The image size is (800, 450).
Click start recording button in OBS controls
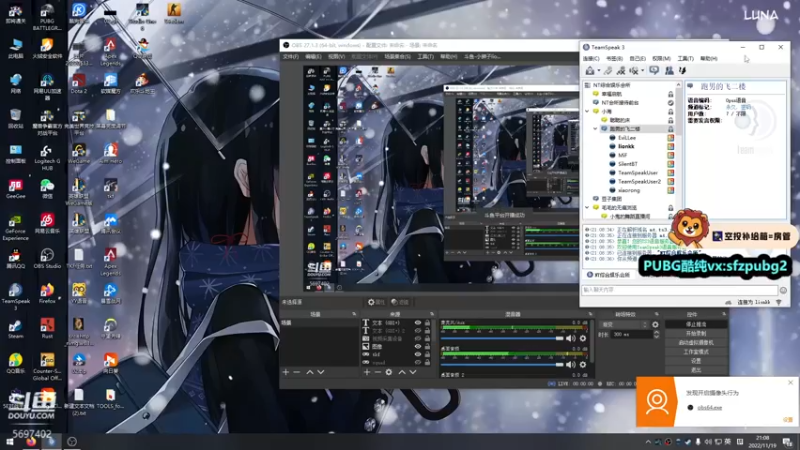click(x=696, y=334)
